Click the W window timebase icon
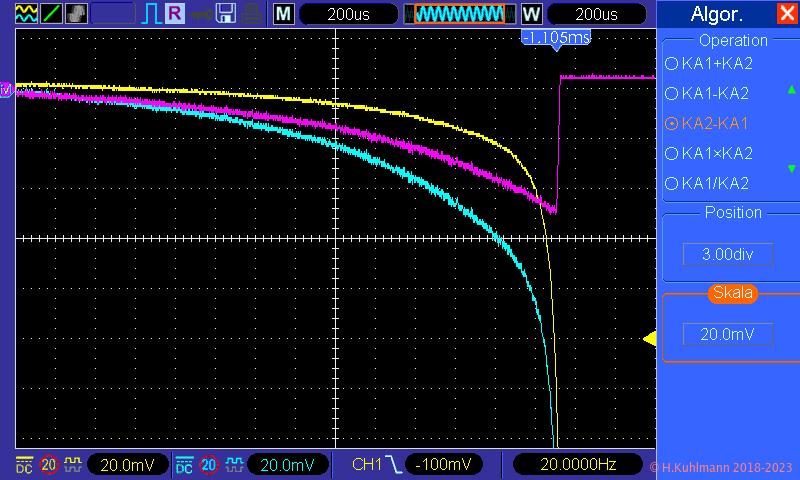The width and height of the screenshot is (800, 480). pos(531,14)
